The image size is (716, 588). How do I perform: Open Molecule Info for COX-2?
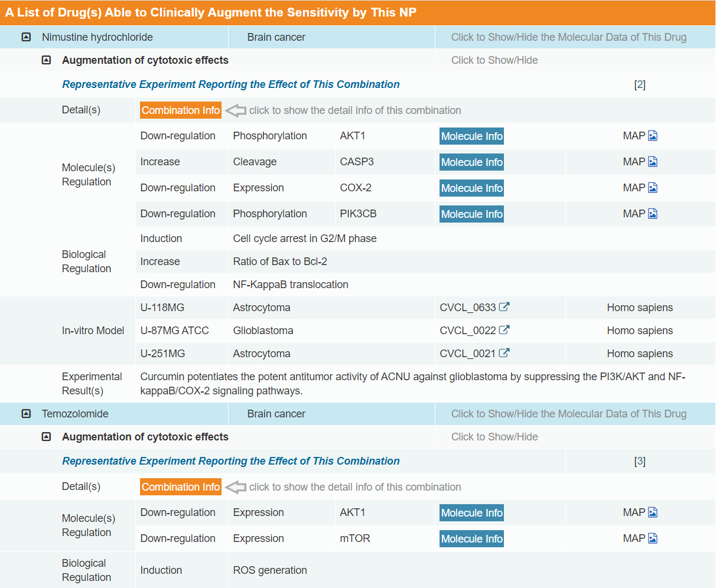pyautogui.click(x=471, y=188)
